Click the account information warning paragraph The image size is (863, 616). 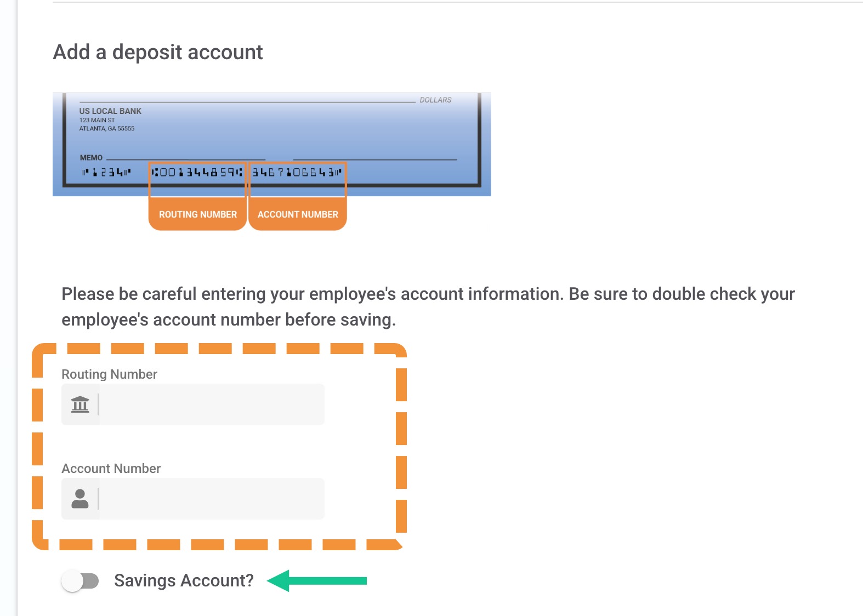coord(428,307)
